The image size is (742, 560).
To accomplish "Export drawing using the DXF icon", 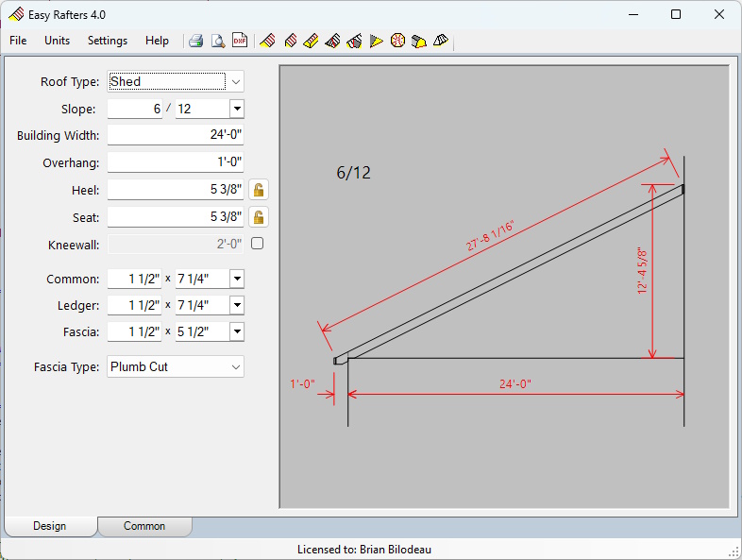I will click(x=240, y=41).
